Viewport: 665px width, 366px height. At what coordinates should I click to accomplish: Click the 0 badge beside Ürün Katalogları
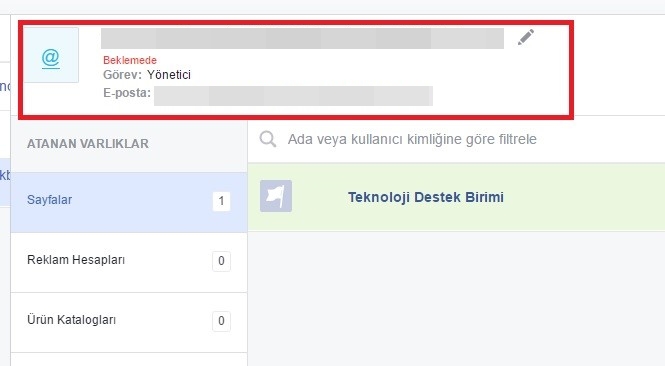221,321
